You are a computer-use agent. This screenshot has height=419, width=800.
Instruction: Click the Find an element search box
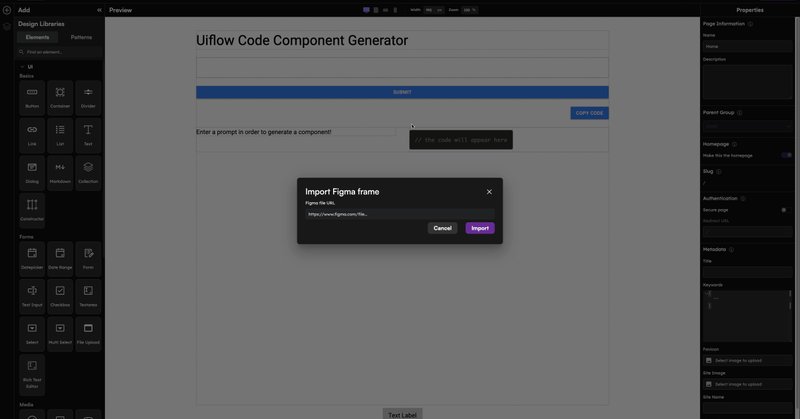[x=60, y=52]
